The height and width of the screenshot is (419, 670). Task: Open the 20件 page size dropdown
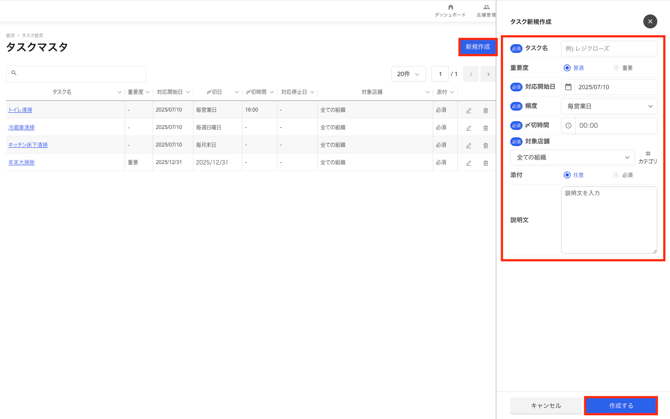(x=408, y=74)
